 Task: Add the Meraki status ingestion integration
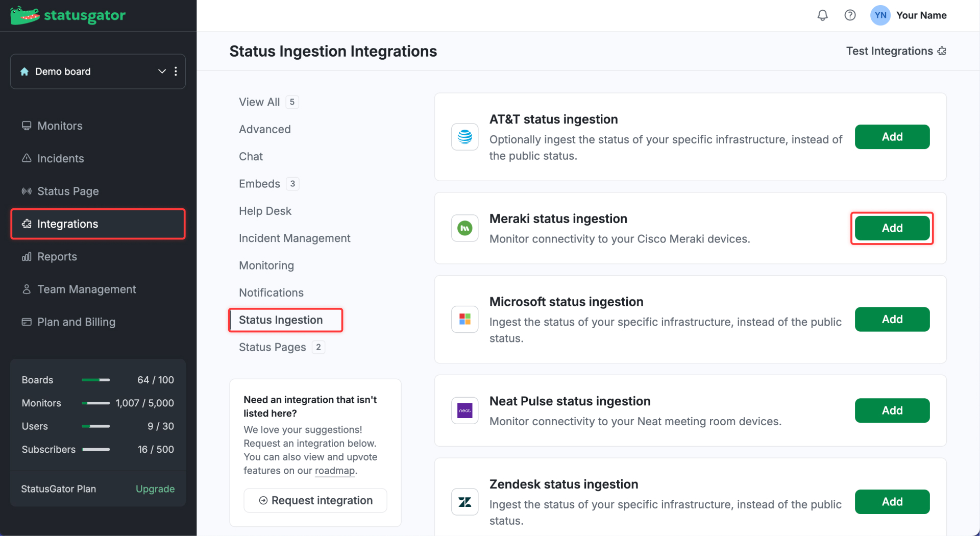(892, 228)
